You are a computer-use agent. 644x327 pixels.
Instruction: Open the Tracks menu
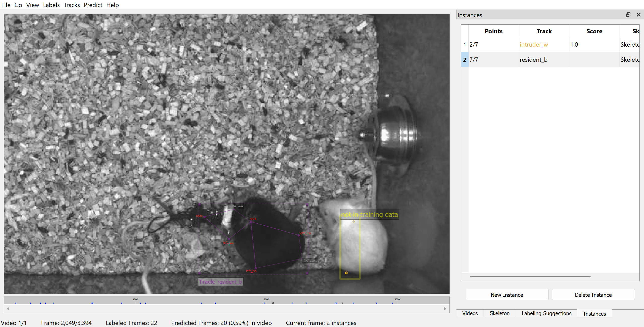[72, 5]
